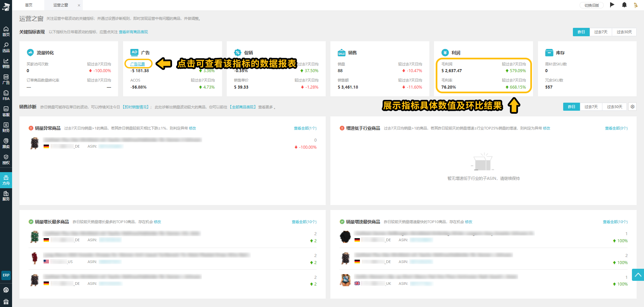Select 过去7天 for key indicators

click(601, 32)
